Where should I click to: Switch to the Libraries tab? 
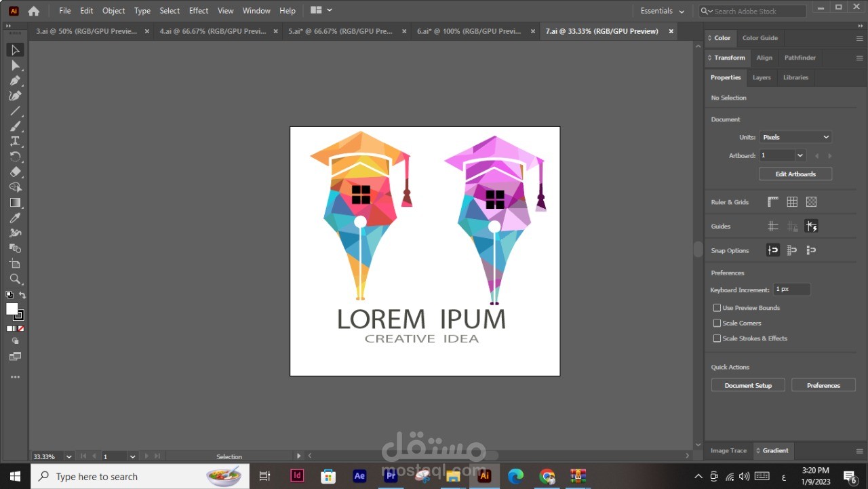pos(795,77)
